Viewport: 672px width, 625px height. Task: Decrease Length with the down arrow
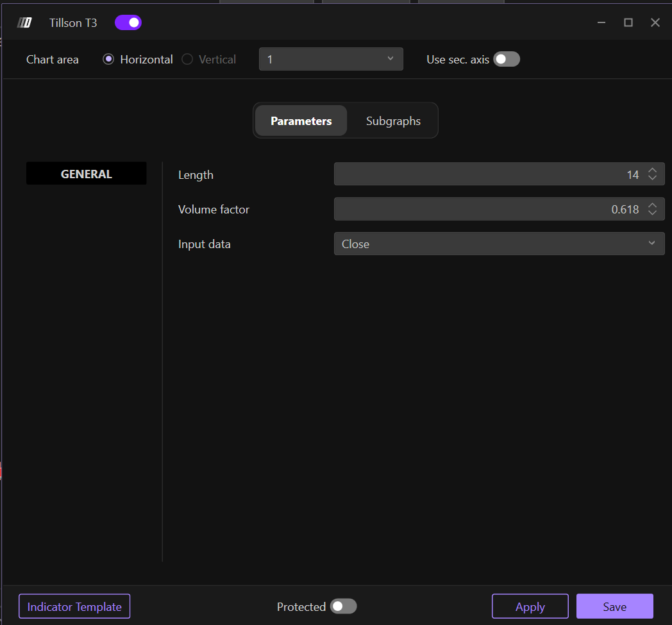(x=652, y=178)
